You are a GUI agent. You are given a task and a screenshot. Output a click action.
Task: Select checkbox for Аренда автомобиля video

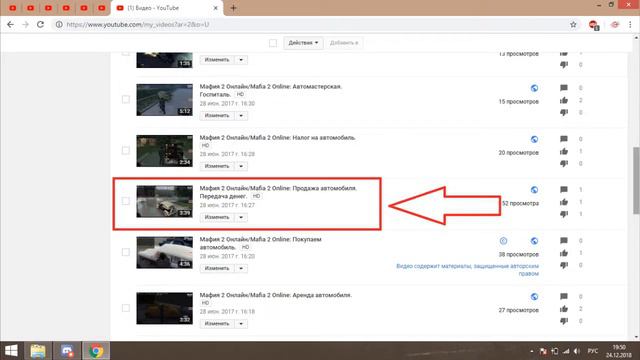coord(126,308)
